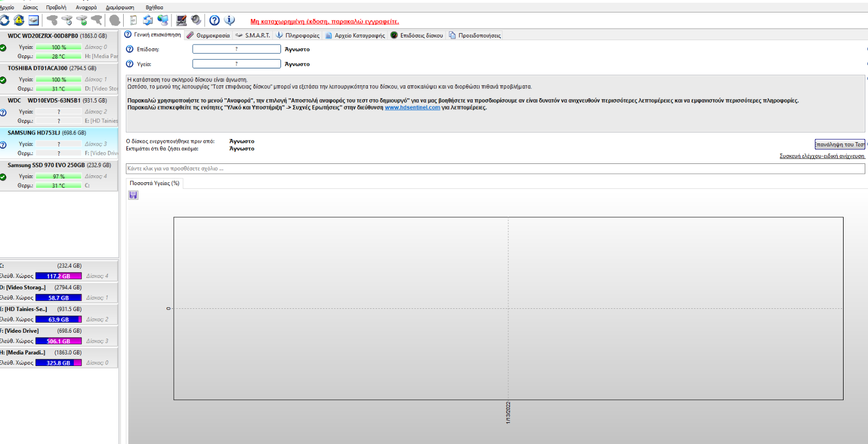Viewport: 868px width, 444px height.
Task: Switch to the S.M.A.R.T. tab
Action: coord(252,35)
